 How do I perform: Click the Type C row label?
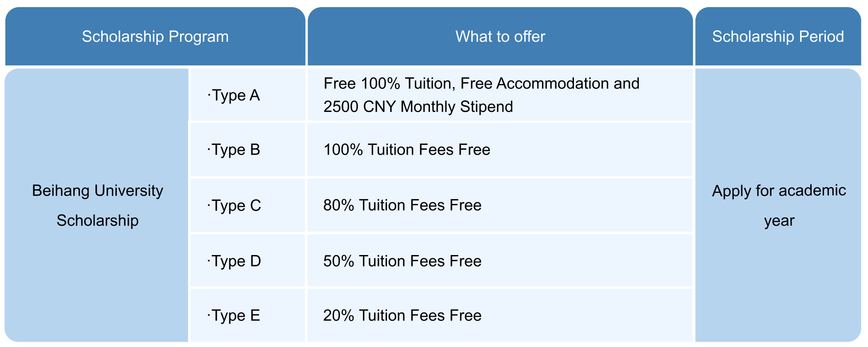click(x=235, y=205)
